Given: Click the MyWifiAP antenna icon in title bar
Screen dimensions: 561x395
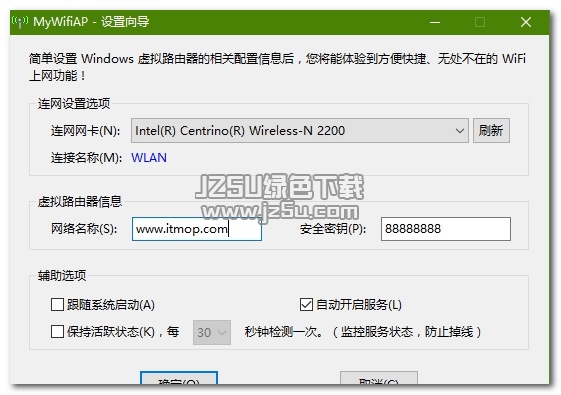Looking at the screenshot, I should (20, 22).
